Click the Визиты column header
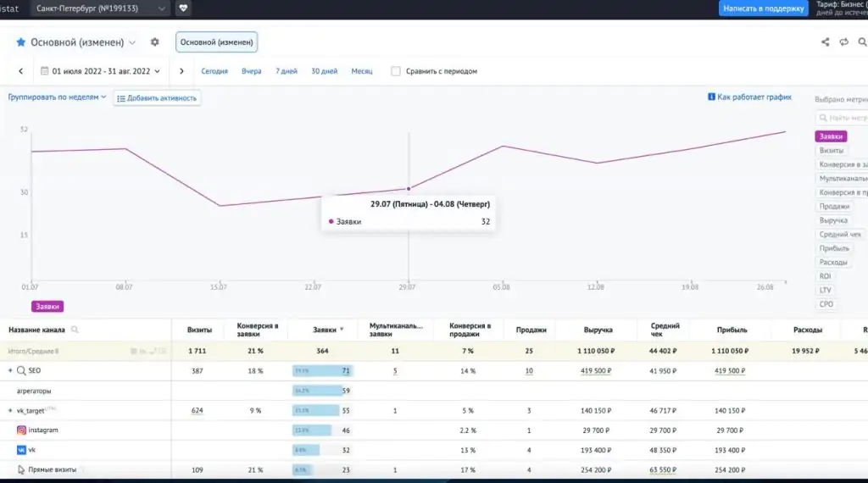The width and height of the screenshot is (868, 483). click(199, 330)
